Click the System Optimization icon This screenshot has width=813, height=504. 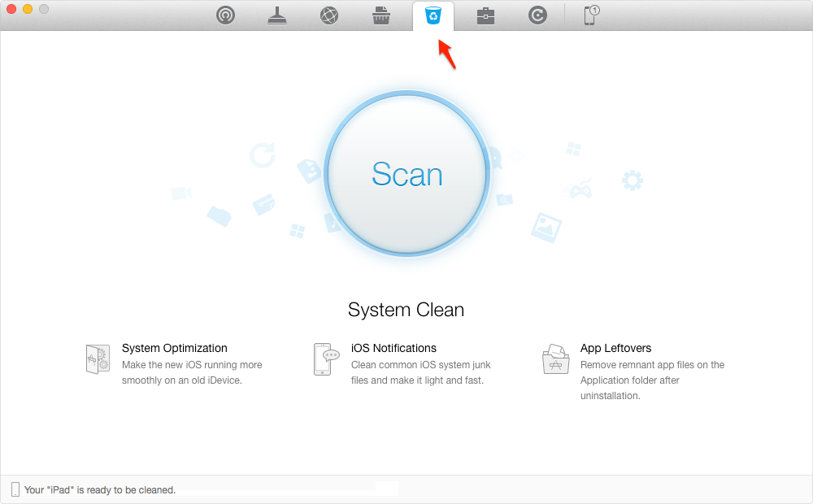pyautogui.click(x=98, y=358)
